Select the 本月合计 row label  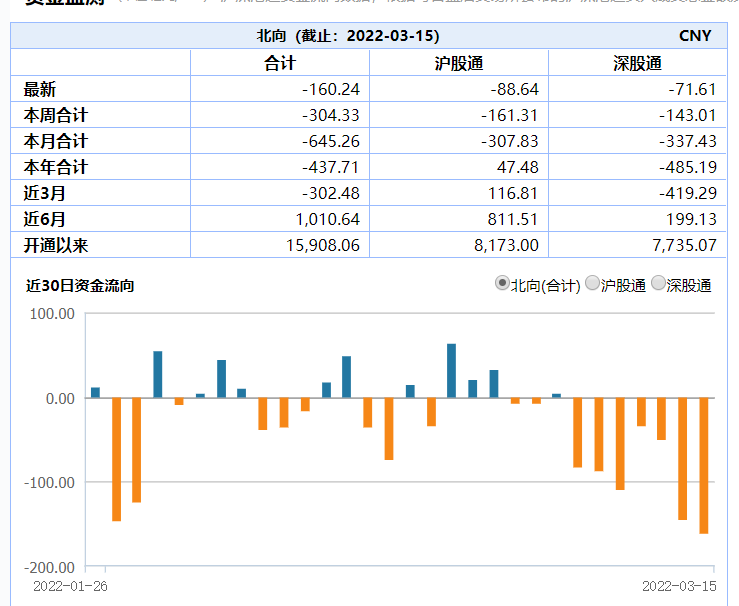coord(56,141)
